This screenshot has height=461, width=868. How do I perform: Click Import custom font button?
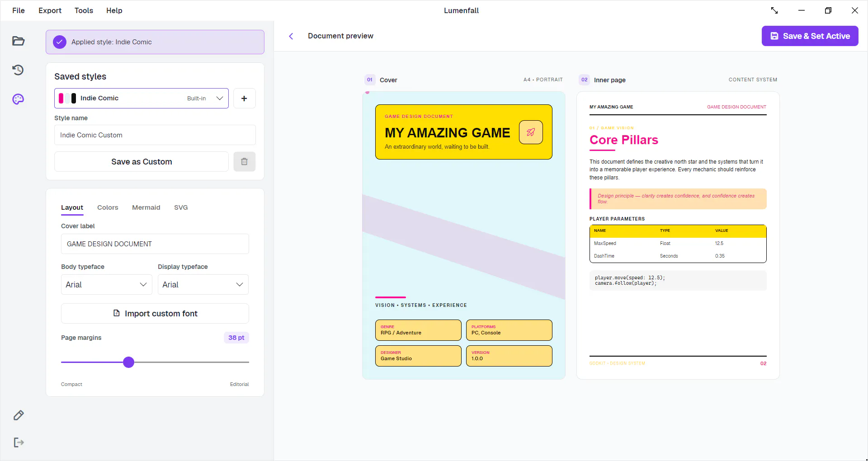(155, 313)
